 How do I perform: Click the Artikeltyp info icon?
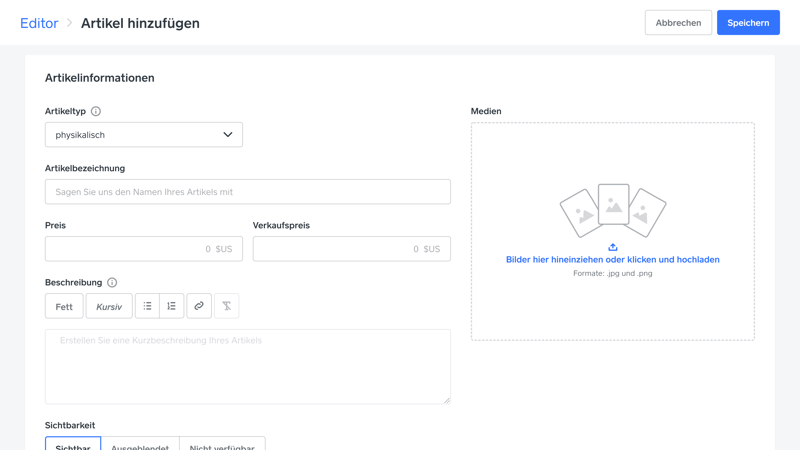(96, 111)
